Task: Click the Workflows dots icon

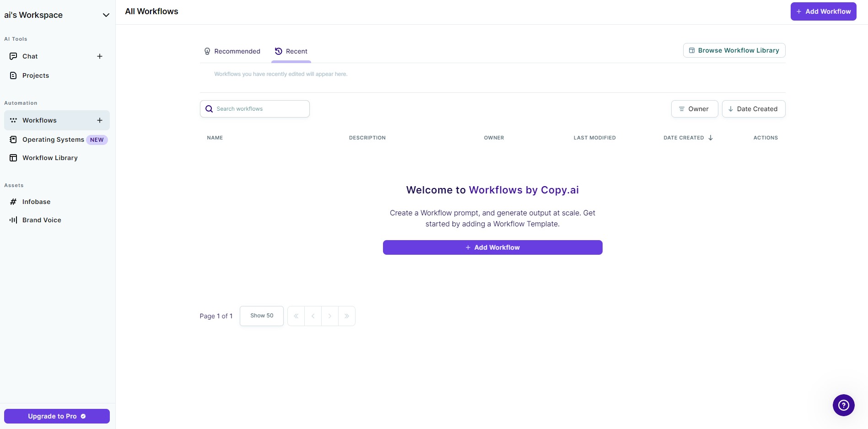Action: pyautogui.click(x=13, y=120)
